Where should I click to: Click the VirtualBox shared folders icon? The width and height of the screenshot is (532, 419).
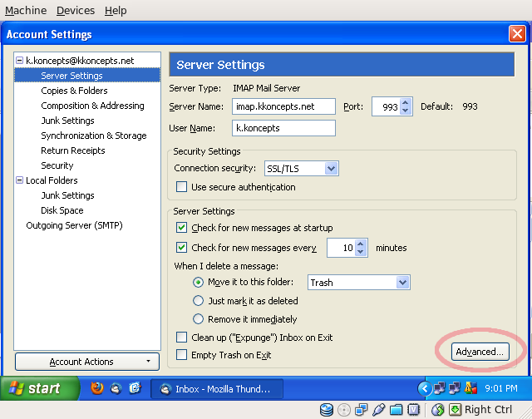tap(396, 410)
